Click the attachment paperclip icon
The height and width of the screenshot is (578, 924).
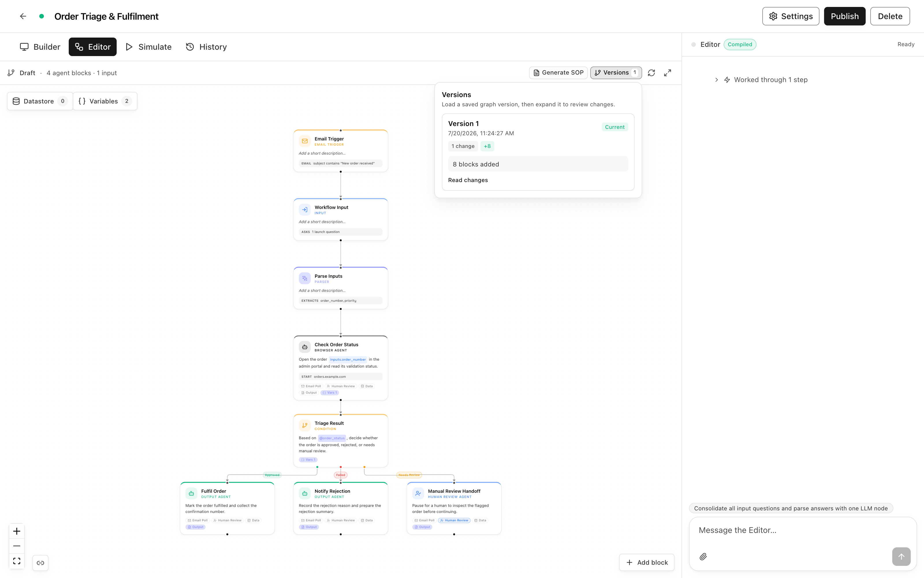(703, 557)
